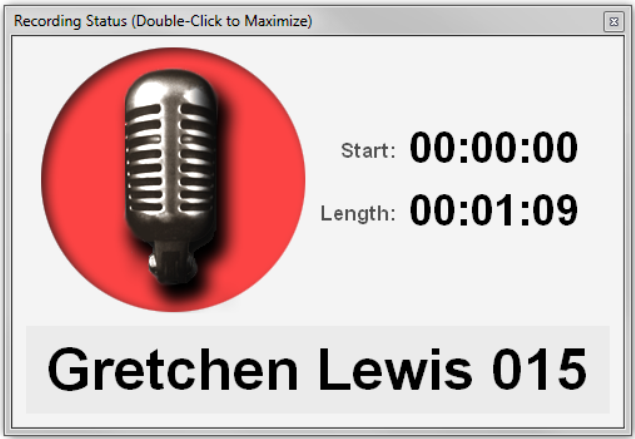This screenshot has width=635, height=439.
Task: Select the Start label
Action: [x=368, y=151]
